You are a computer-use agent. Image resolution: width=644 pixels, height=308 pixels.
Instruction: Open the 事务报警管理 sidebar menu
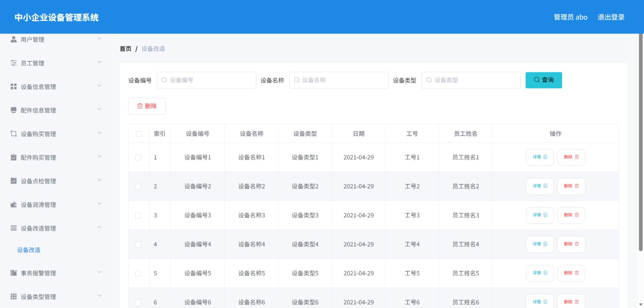point(55,273)
